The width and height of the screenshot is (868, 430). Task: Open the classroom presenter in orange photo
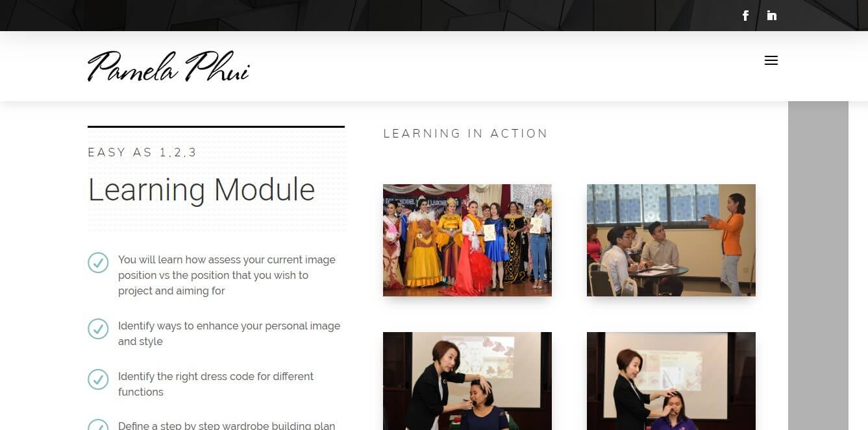click(671, 240)
